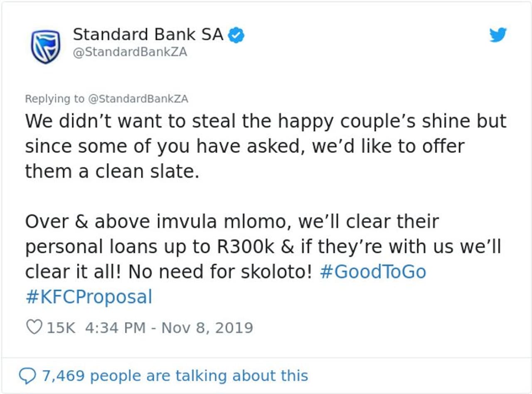Image resolution: width=532 pixels, height=394 pixels.
Task: Click the Standard Bank shield avatar
Action: point(46,47)
